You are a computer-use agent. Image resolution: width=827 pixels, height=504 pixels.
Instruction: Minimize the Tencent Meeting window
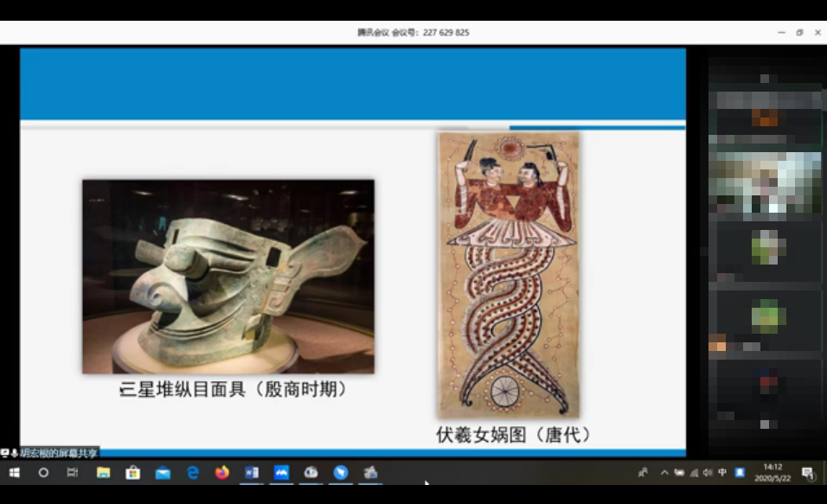tap(781, 32)
